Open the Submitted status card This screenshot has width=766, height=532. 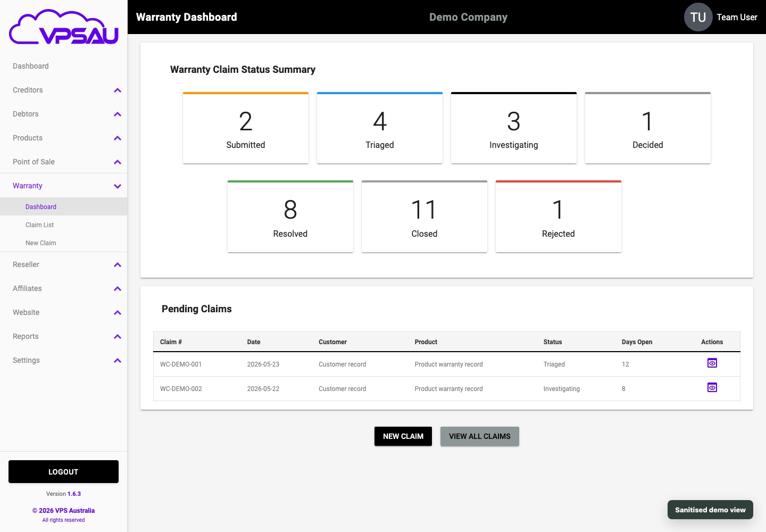pyautogui.click(x=246, y=128)
